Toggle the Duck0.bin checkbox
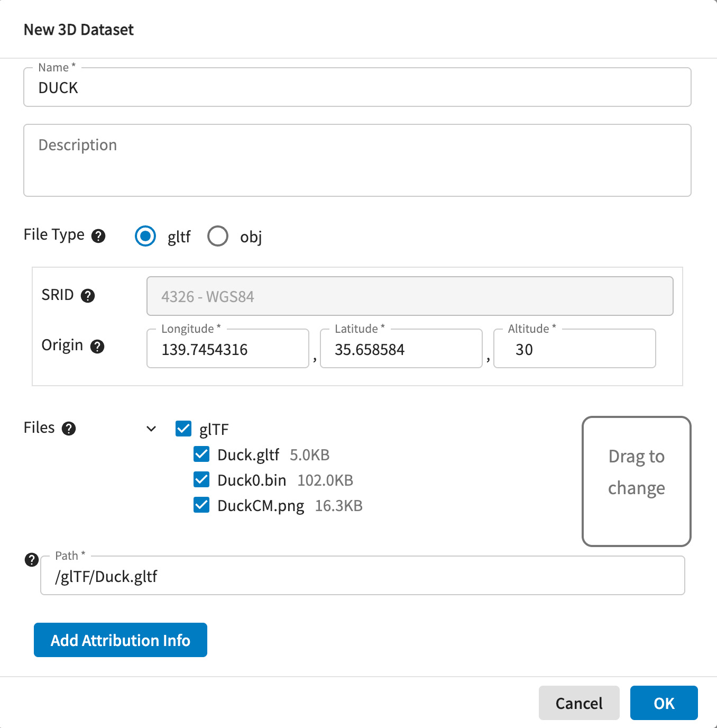Screen dimensions: 717x728 tap(201, 479)
